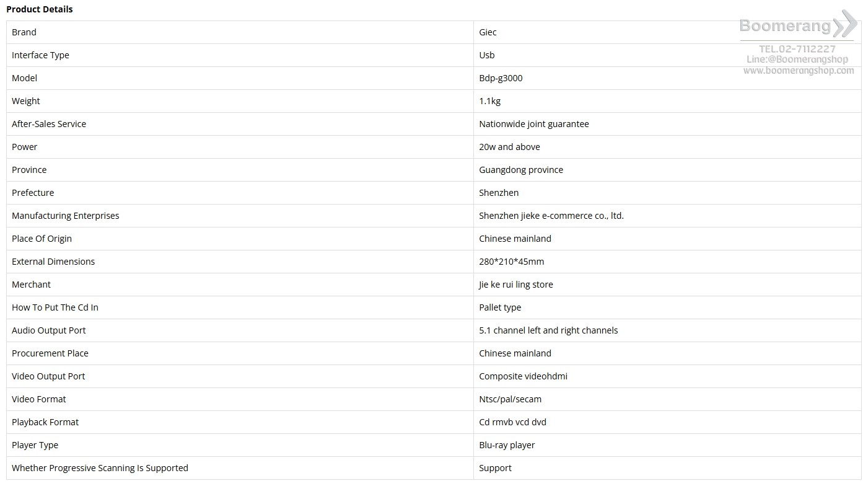Image resolution: width=868 pixels, height=486 pixels.
Task: Click the Product Details heading
Action: tap(40, 9)
